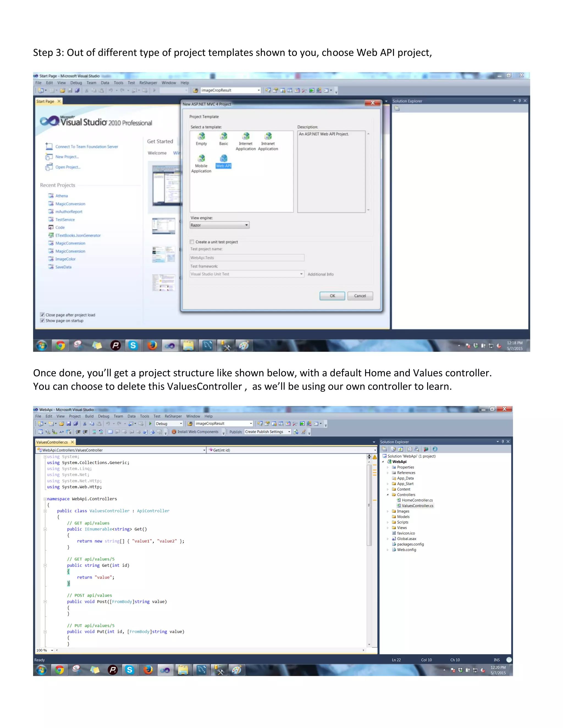Click Windows Start orb in upper screenshot
563x728 pixels.
tap(42, 346)
